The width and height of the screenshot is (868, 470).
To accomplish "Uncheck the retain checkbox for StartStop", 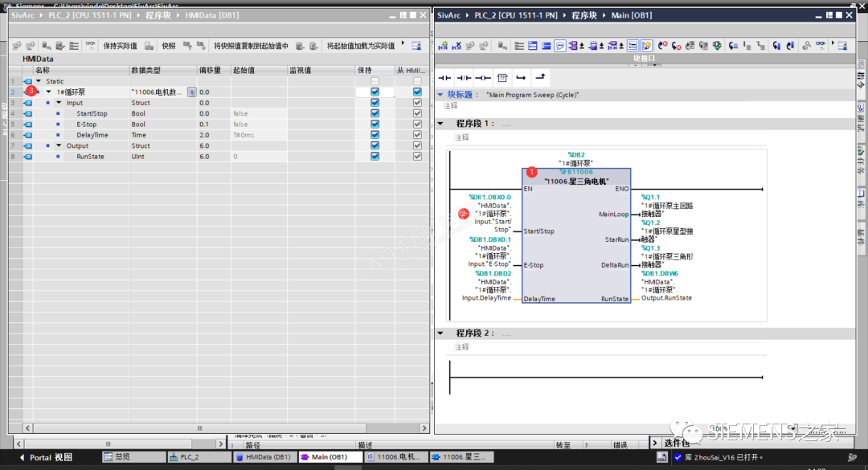I will 375,113.
